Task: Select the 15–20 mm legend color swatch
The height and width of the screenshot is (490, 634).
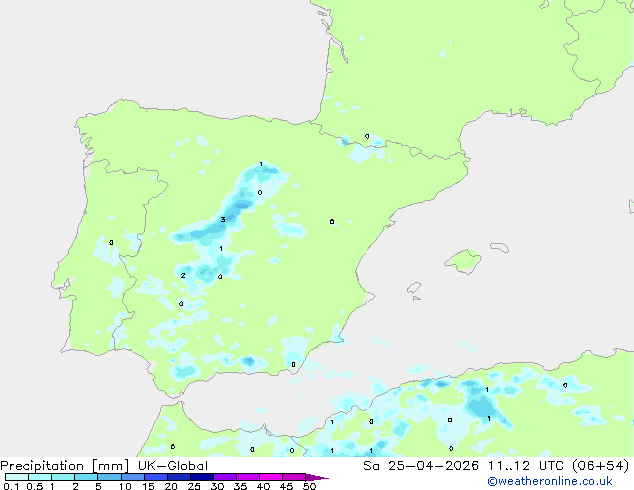Action: click(x=155, y=477)
